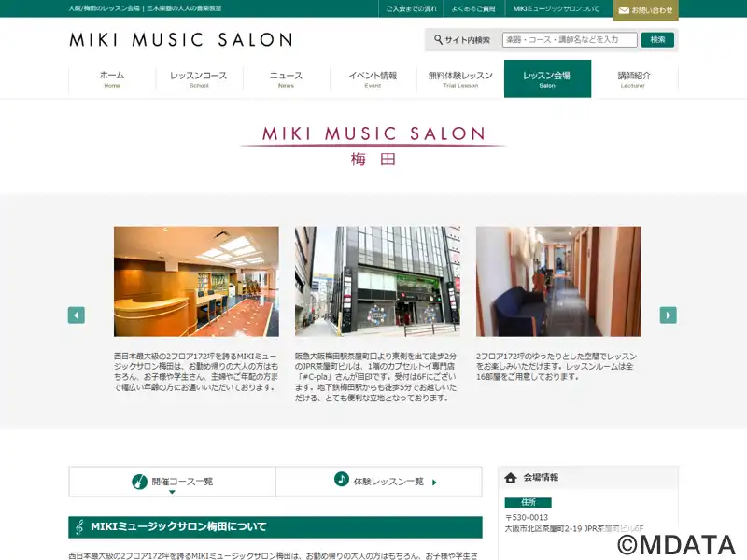The image size is (747, 560).
Task: Go to previous slide with left arrow
Action: [77, 315]
